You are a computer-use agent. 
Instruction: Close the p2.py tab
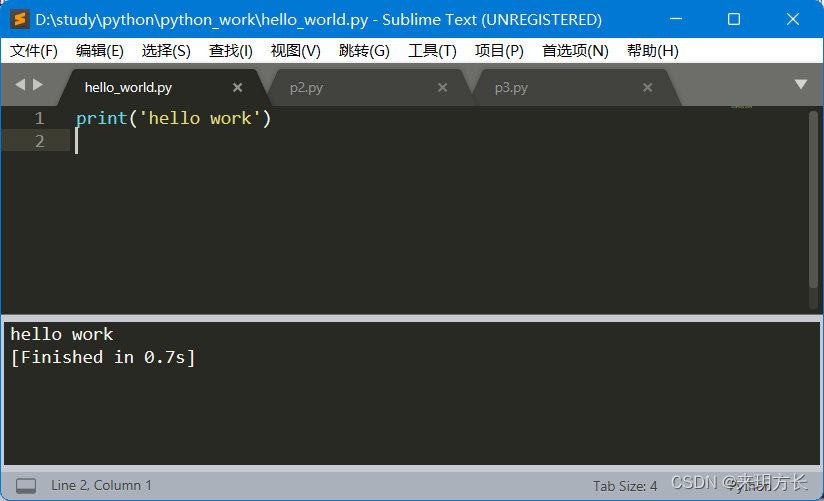click(442, 87)
